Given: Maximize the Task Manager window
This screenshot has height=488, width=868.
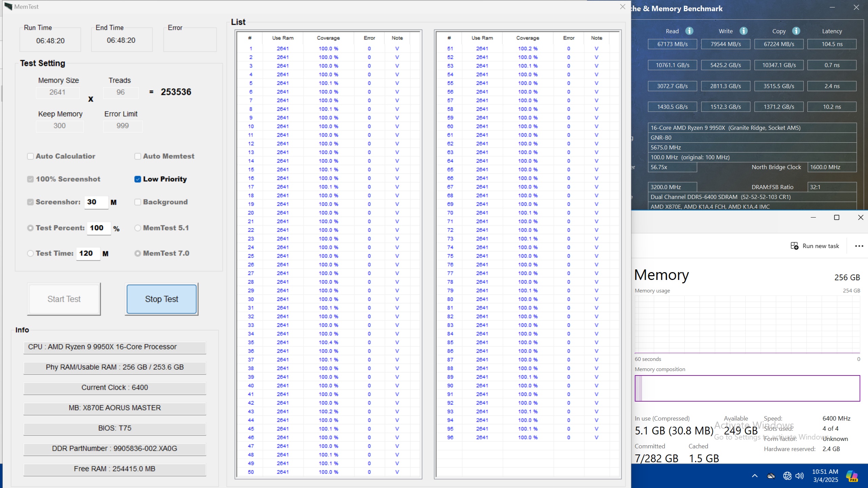Looking at the screenshot, I should pos(836,218).
